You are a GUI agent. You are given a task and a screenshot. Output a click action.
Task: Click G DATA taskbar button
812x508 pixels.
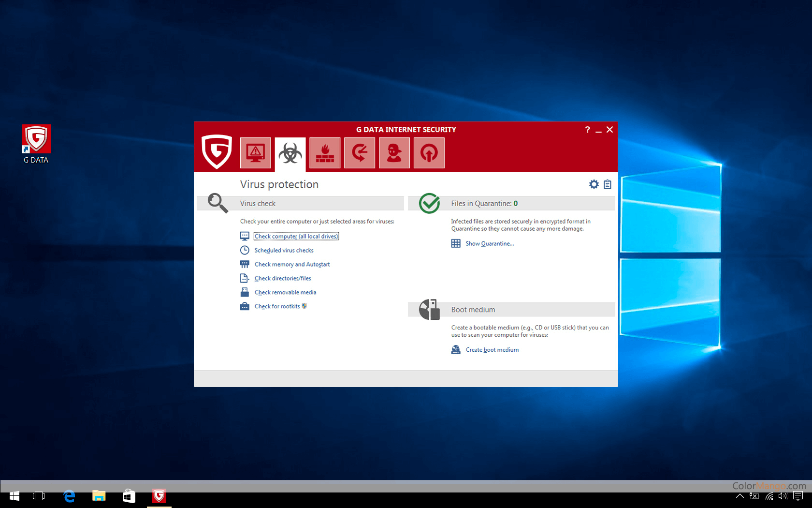point(159,496)
